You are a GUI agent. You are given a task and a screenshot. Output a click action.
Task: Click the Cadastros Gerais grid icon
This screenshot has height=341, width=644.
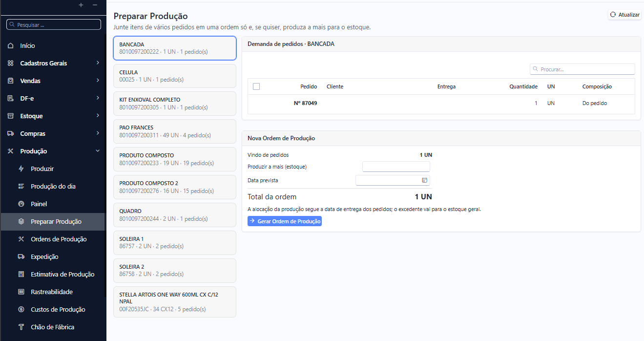tap(11, 63)
